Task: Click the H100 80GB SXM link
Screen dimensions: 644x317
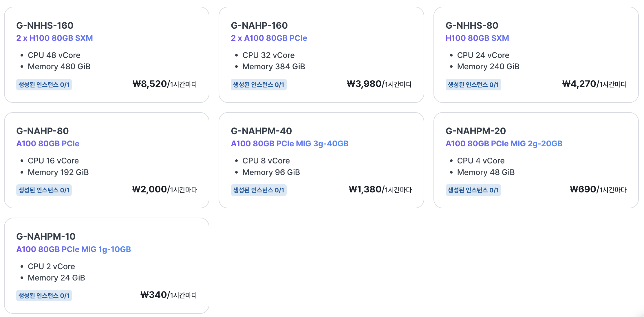Action: click(477, 38)
